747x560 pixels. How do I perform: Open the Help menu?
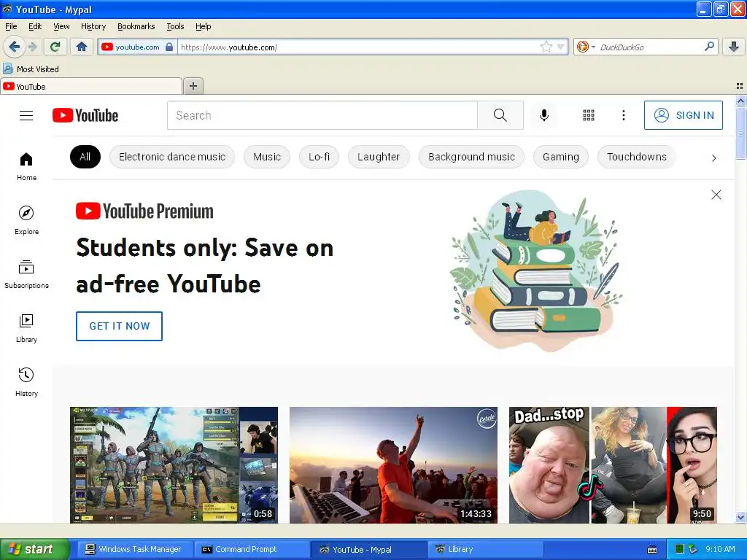click(x=203, y=26)
